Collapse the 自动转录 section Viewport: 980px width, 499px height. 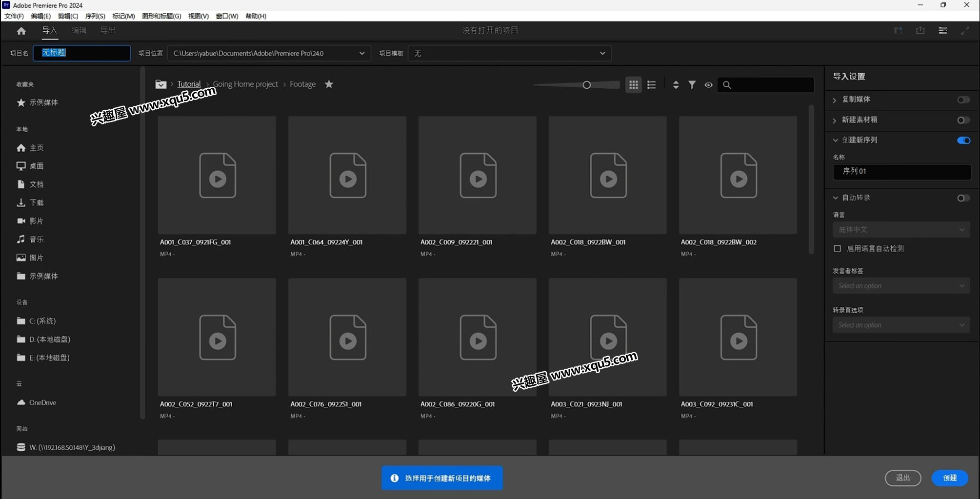click(835, 198)
